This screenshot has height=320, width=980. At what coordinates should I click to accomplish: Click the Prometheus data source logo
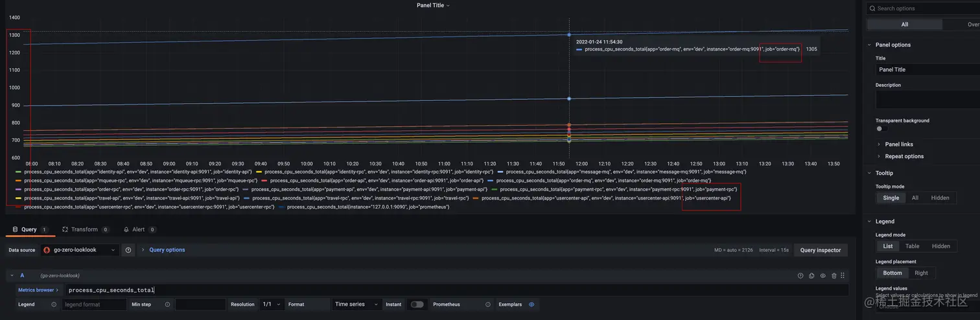coord(47,250)
